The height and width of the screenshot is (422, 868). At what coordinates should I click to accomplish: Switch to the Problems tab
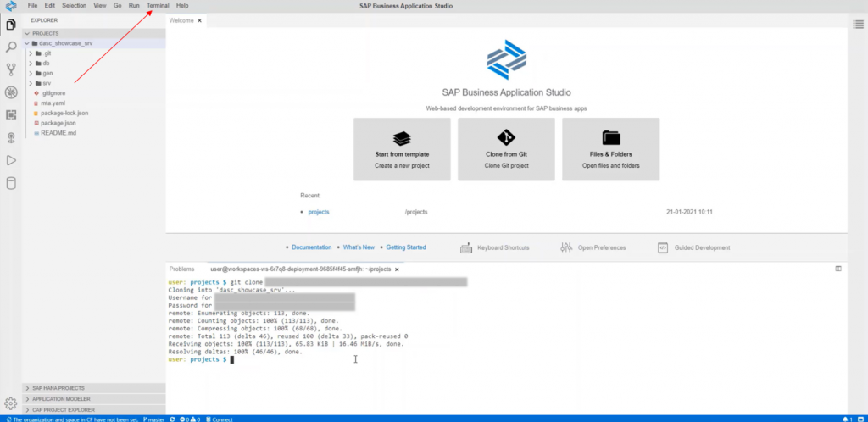point(181,269)
